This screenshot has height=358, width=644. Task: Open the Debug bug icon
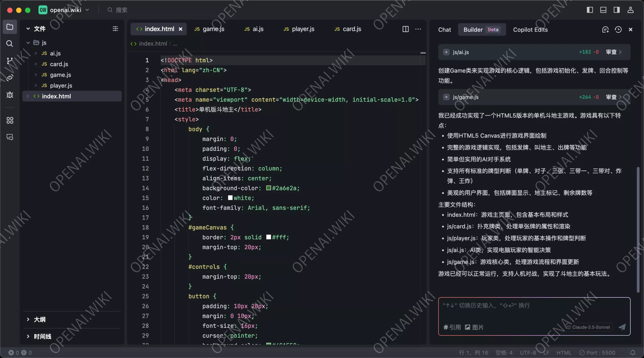(x=10, y=95)
